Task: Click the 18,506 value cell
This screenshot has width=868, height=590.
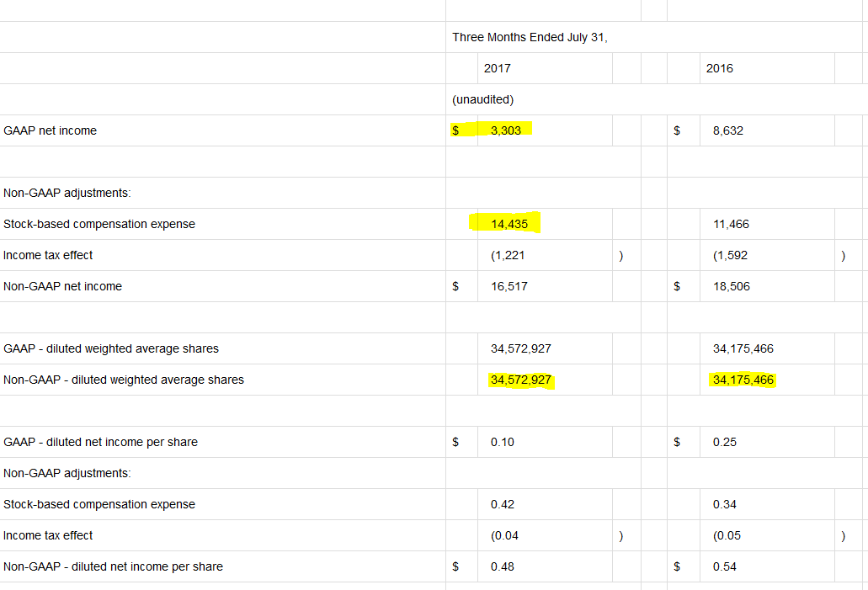Action: tap(731, 286)
